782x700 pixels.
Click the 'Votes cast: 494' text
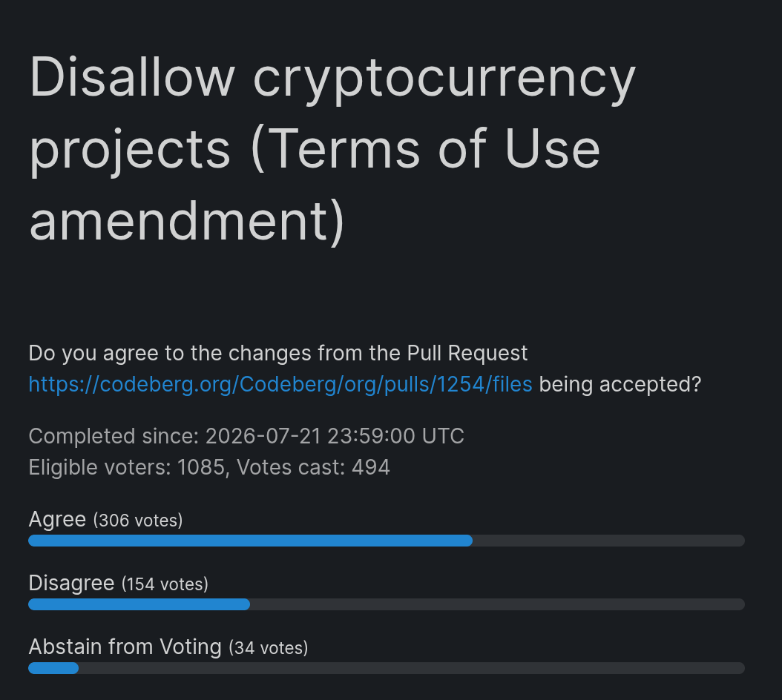[x=313, y=468]
